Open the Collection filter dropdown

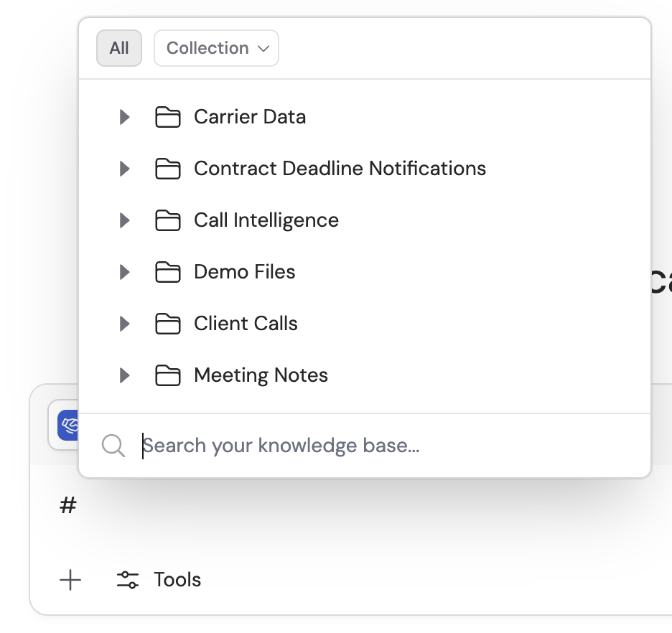point(216,48)
